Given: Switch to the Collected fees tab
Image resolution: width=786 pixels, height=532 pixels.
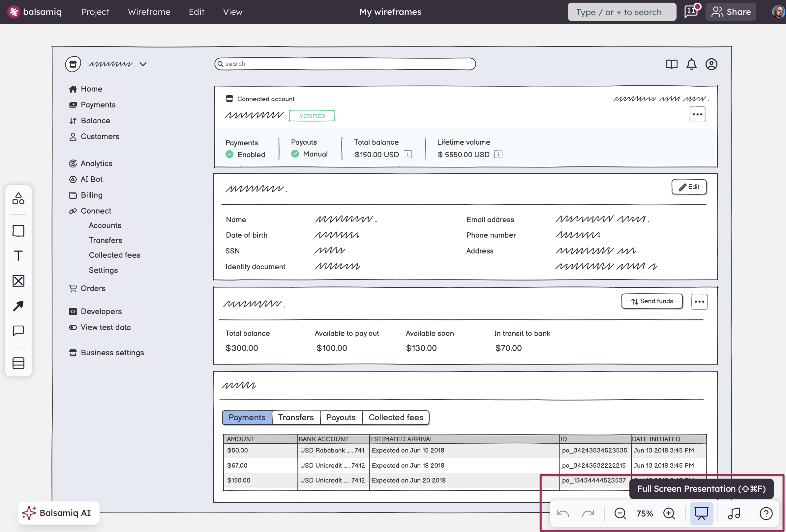Looking at the screenshot, I should coord(396,417).
